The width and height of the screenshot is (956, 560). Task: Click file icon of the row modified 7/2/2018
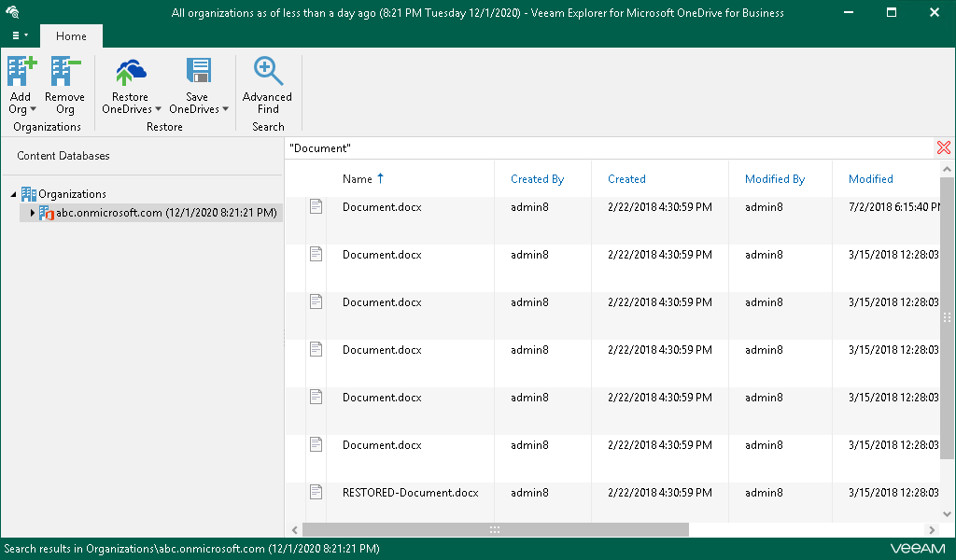coord(316,206)
